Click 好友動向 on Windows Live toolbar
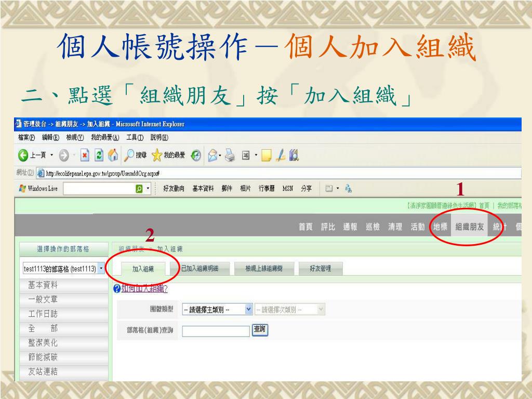This screenshot has width=532, height=399. (174, 188)
